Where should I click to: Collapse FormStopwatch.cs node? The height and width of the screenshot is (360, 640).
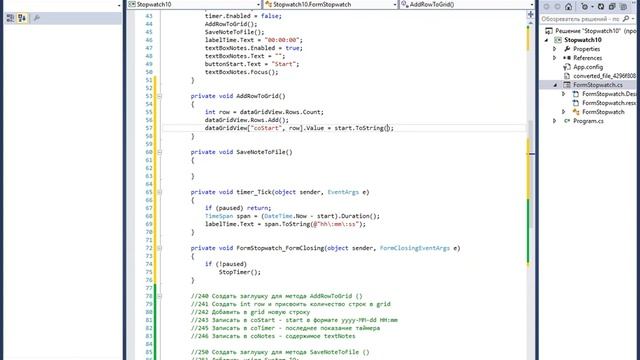click(555, 85)
